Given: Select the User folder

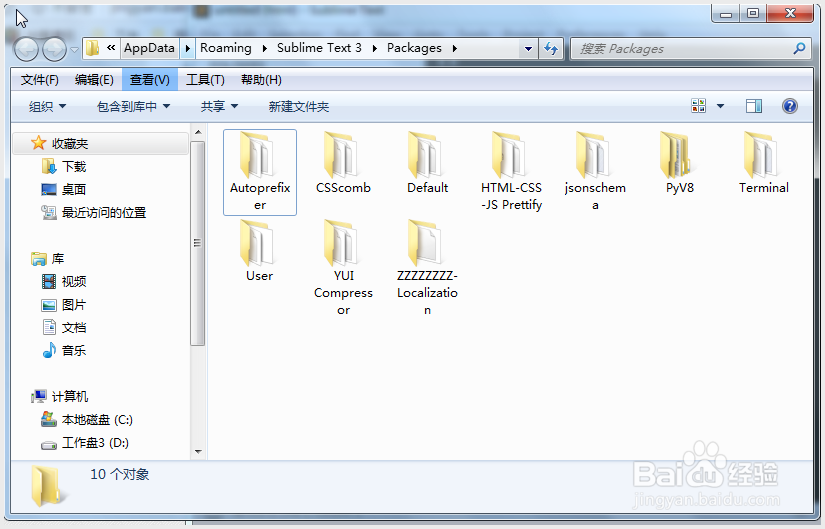Looking at the screenshot, I should click(x=259, y=251).
